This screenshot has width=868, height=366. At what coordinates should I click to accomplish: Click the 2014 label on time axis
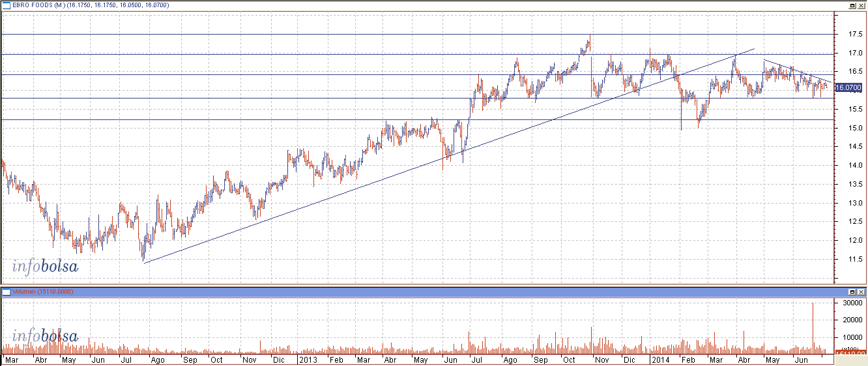point(660,359)
